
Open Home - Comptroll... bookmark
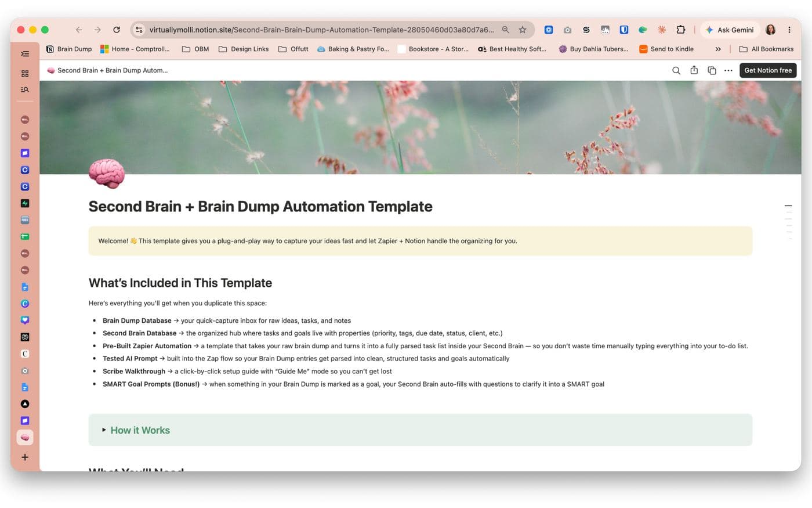pos(135,49)
